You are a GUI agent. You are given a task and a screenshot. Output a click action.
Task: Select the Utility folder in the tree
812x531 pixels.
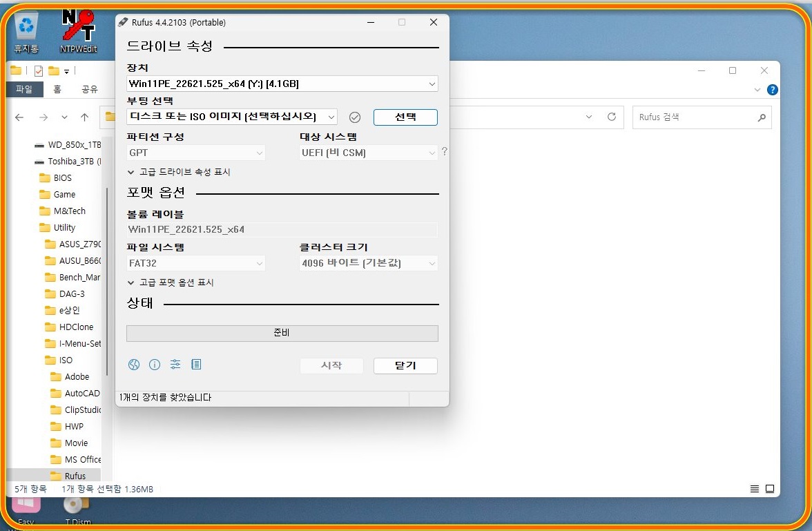pyautogui.click(x=58, y=227)
